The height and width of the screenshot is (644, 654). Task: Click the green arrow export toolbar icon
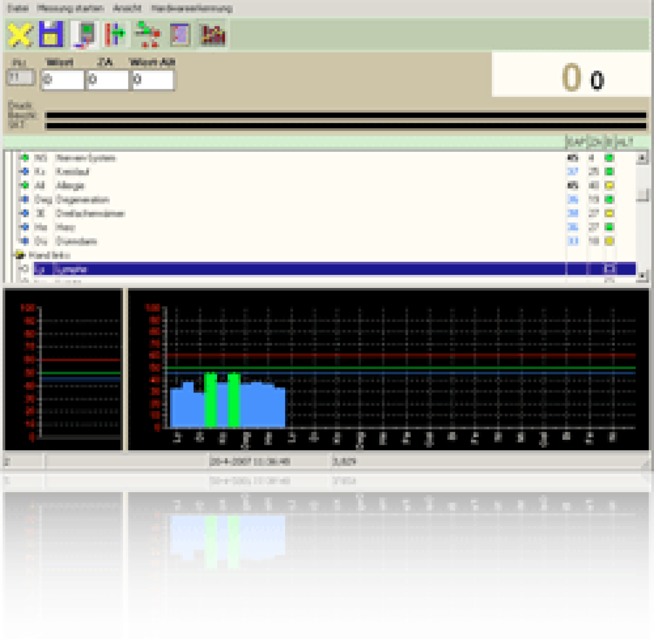tap(114, 34)
